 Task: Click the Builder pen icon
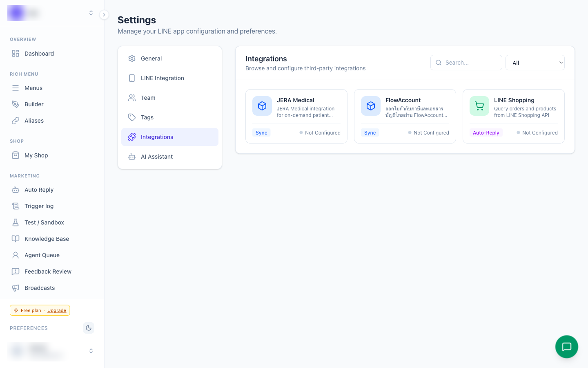pyautogui.click(x=16, y=104)
